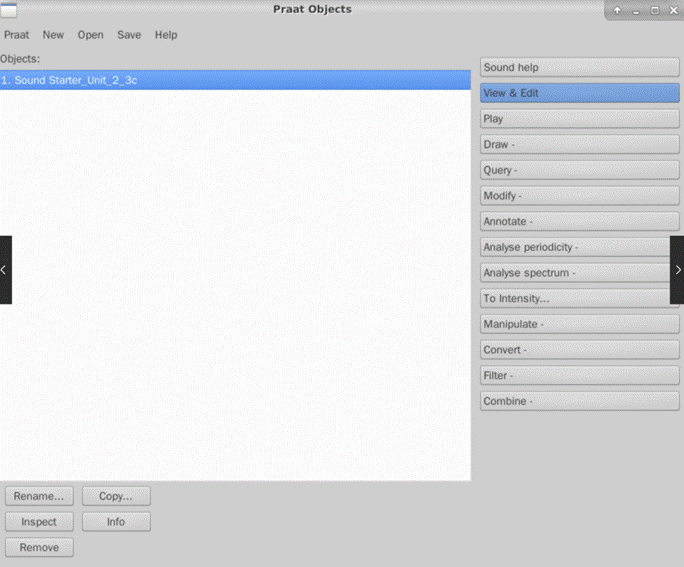Click the To Intensity... button
This screenshot has height=567, width=684.
pyautogui.click(x=575, y=299)
